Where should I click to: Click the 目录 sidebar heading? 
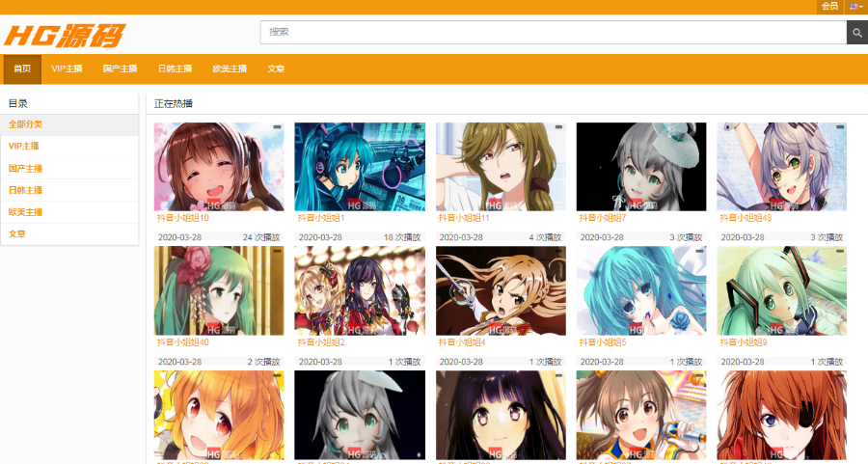(x=18, y=103)
